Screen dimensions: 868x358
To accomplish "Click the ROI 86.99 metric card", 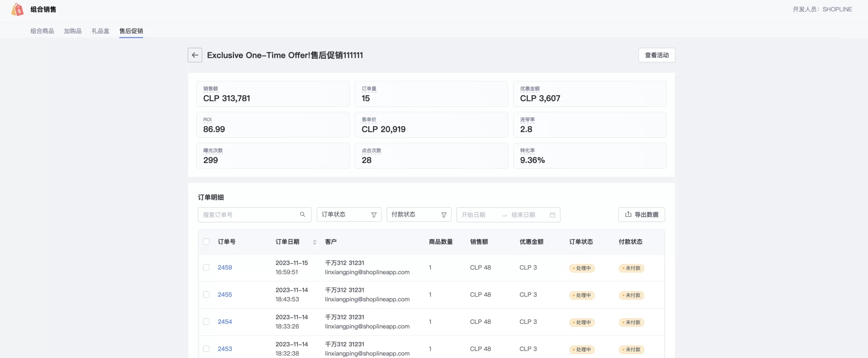I will (x=273, y=125).
